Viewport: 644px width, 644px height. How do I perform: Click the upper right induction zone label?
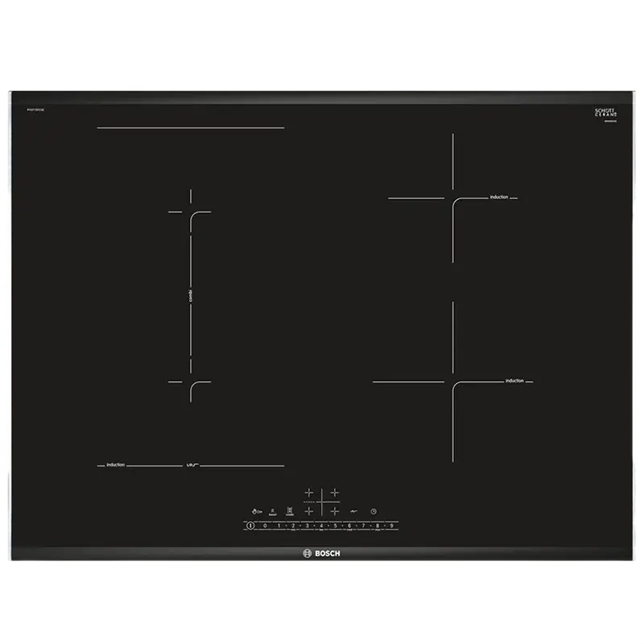(x=499, y=197)
